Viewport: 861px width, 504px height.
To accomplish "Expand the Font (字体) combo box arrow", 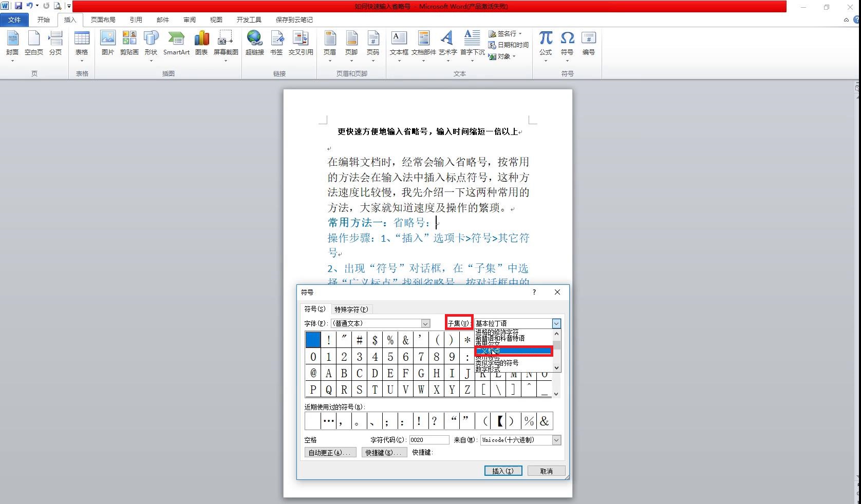I will pos(425,323).
